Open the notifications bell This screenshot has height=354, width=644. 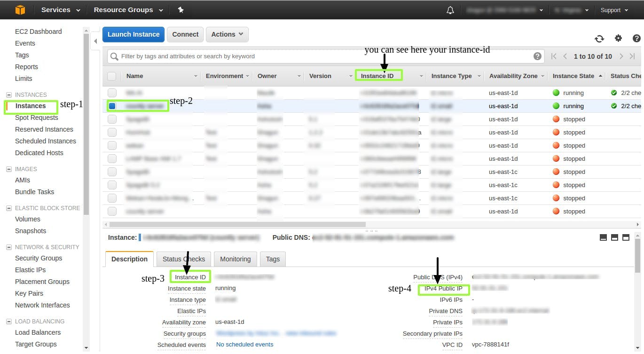[450, 9]
